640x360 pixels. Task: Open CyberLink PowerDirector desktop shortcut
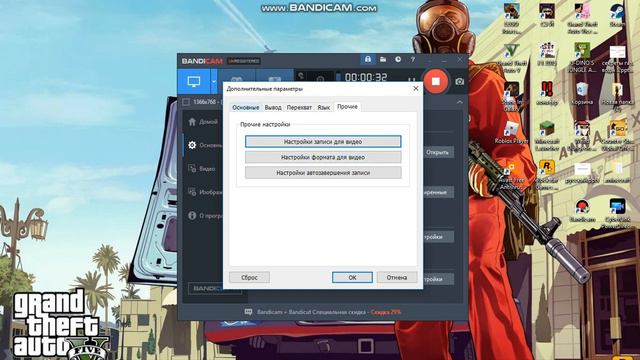(617, 213)
